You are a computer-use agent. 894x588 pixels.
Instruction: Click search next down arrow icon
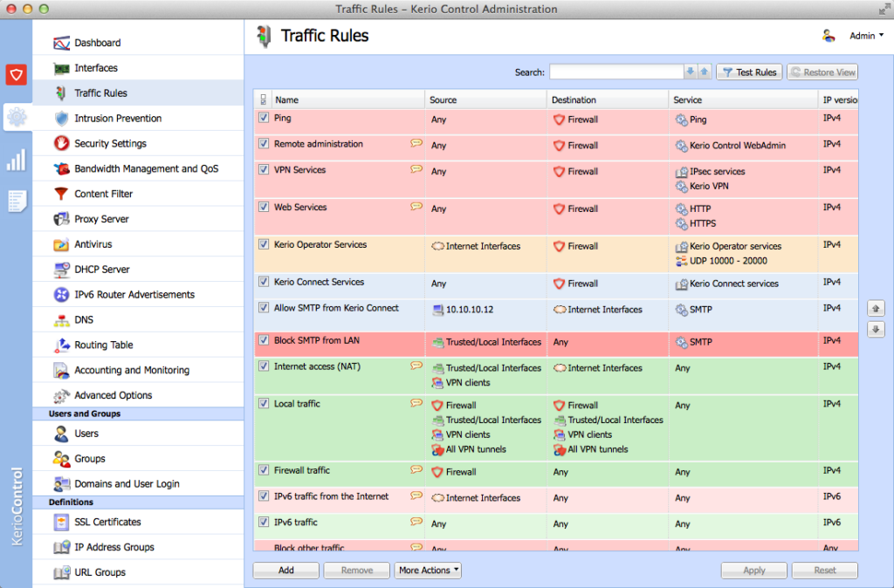pyautogui.click(x=691, y=72)
